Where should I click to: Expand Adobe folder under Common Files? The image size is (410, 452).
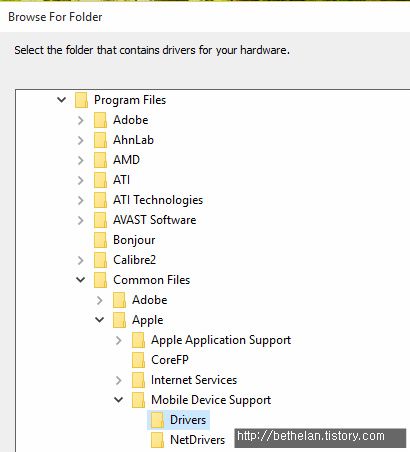(x=100, y=300)
